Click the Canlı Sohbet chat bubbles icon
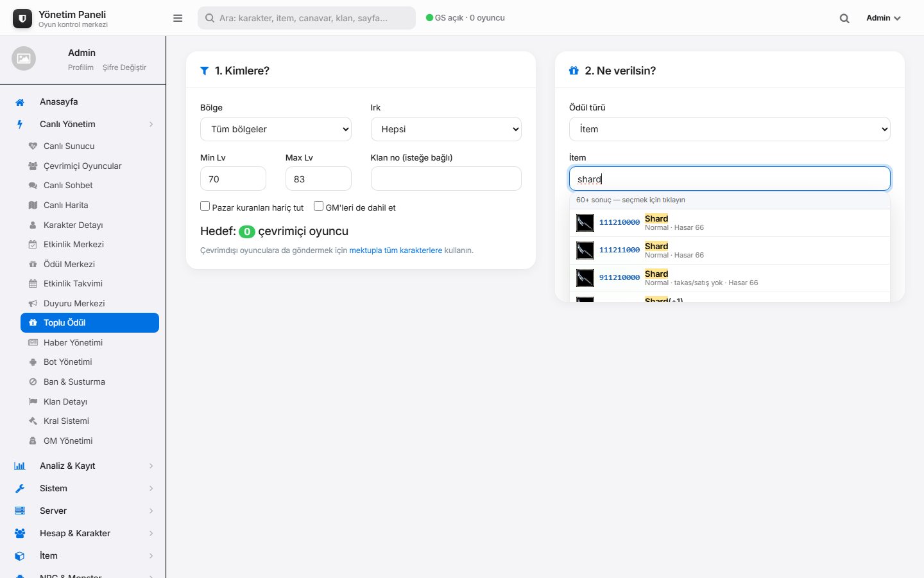The height and width of the screenshot is (578, 924). pos(33,186)
